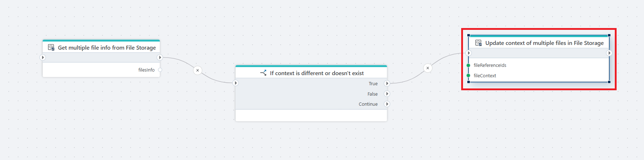This screenshot has height=160, width=644.
Task: Click the input flow port on the Get multiple file info node
Action: tap(43, 58)
